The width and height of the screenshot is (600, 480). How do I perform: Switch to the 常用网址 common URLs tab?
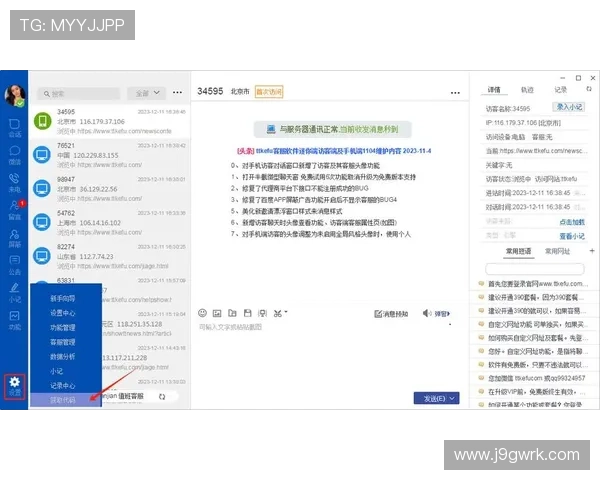click(x=557, y=251)
